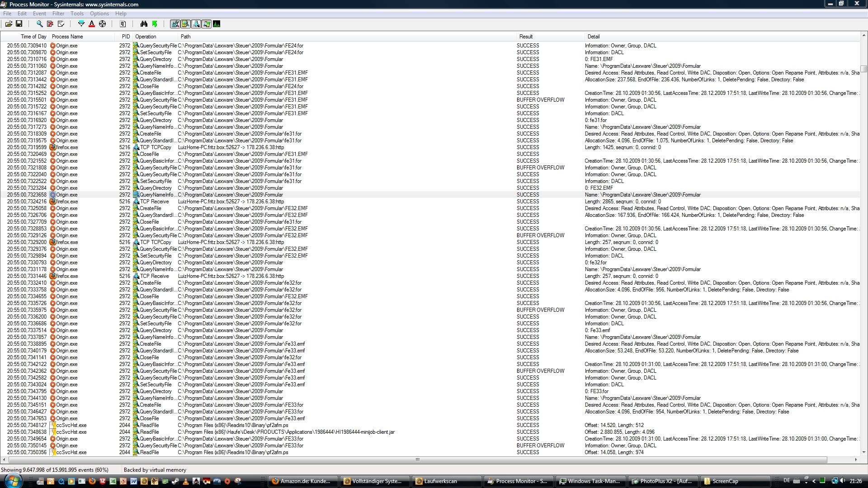Viewport: 868px width, 488px height.
Task: Open Find using the binoculars icon
Action: coord(144,24)
